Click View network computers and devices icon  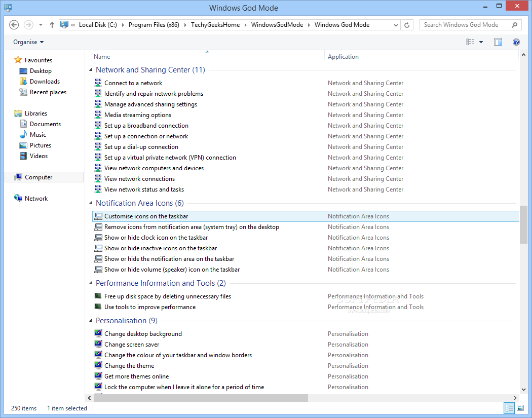pos(98,168)
